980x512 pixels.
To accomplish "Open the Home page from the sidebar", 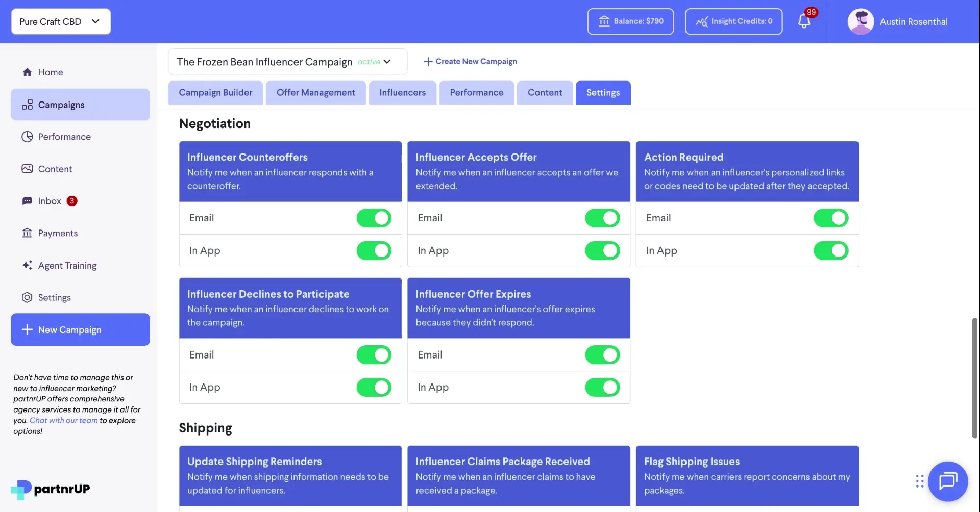I will (50, 72).
